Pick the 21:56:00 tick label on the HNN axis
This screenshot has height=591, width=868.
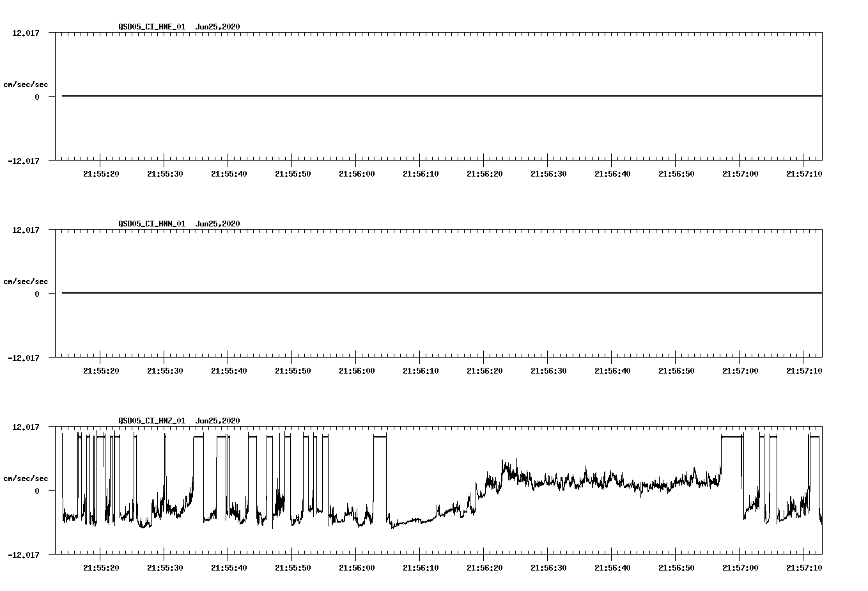[x=357, y=370]
